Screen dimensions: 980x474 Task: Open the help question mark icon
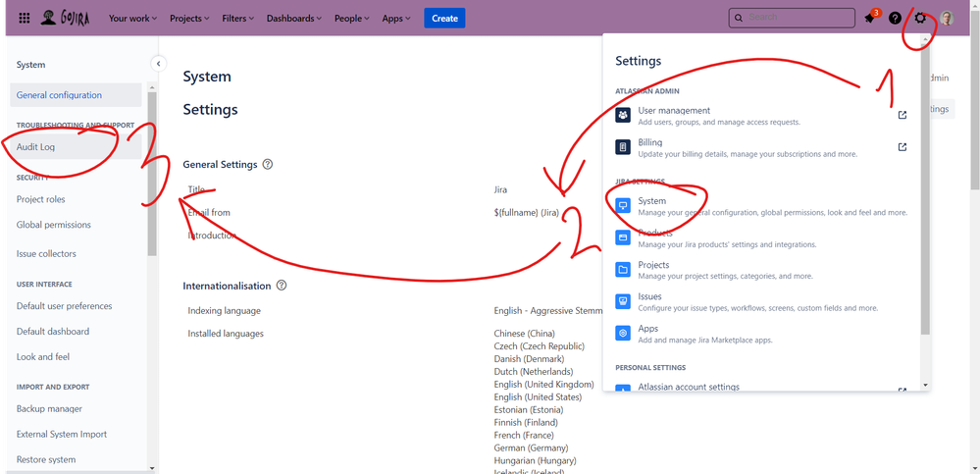895,18
